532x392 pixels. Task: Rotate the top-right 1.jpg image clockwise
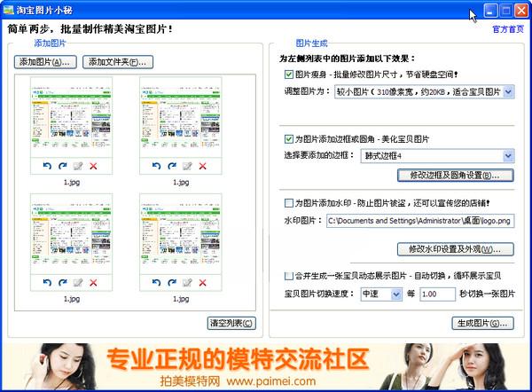point(172,166)
